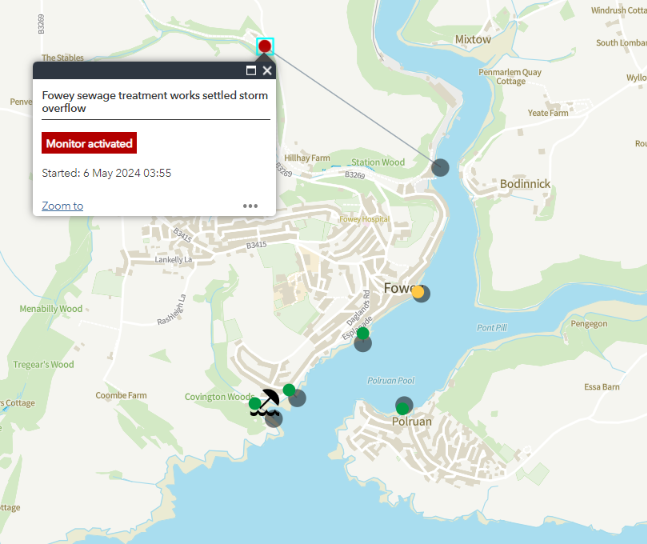Viewport: 647px width, 544px height.
Task: Click the red storm overflow marker
Action: (x=264, y=46)
